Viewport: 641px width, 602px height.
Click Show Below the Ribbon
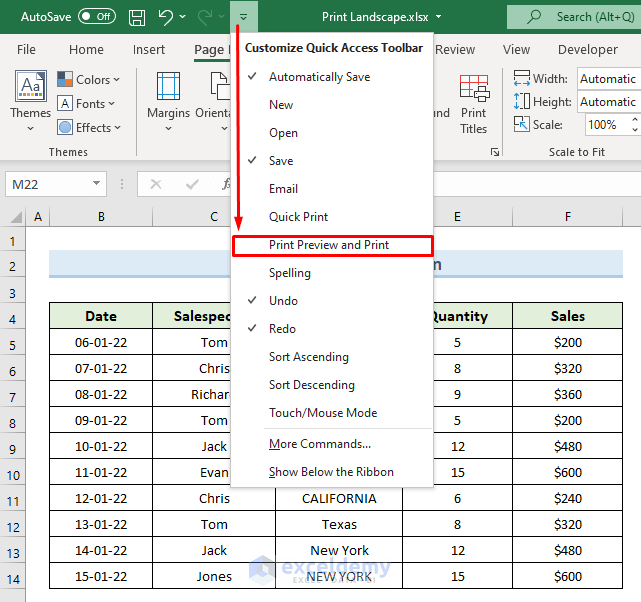coord(331,472)
